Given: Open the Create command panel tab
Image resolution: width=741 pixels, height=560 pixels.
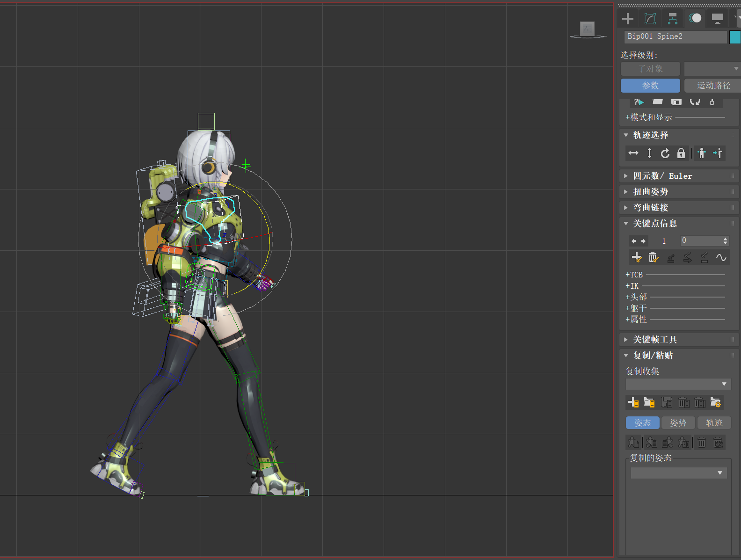Looking at the screenshot, I should pyautogui.click(x=628, y=19).
